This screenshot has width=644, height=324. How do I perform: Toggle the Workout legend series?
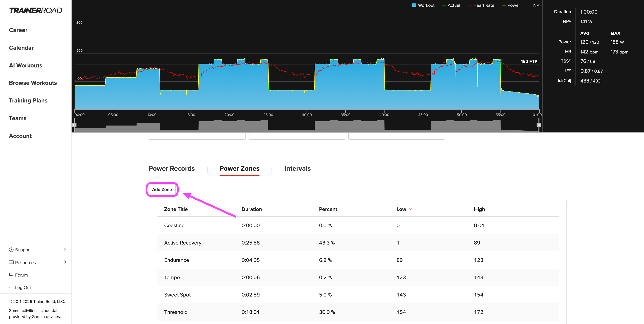click(x=423, y=5)
